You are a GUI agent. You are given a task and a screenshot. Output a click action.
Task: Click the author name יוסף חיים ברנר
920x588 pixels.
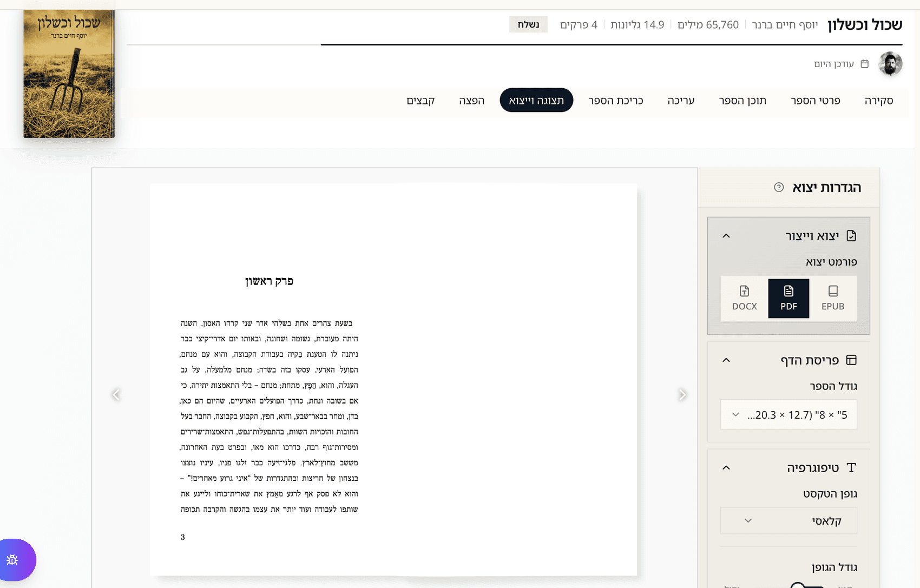tap(785, 25)
